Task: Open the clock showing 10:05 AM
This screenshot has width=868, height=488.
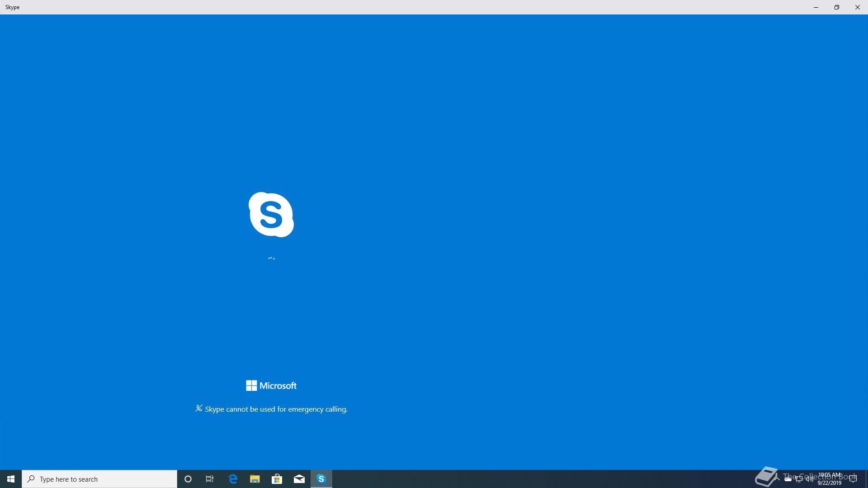Action: point(830,479)
